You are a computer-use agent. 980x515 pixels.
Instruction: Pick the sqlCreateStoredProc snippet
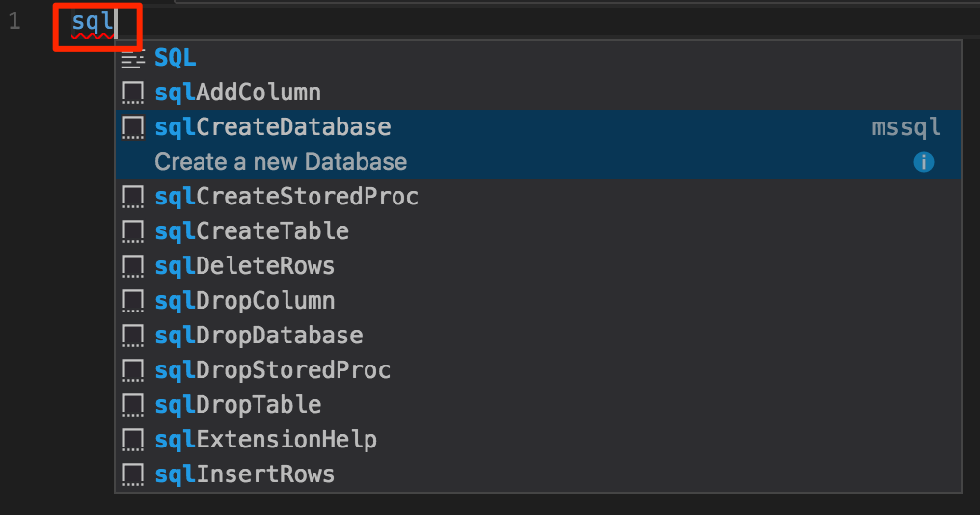click(286, 197)
